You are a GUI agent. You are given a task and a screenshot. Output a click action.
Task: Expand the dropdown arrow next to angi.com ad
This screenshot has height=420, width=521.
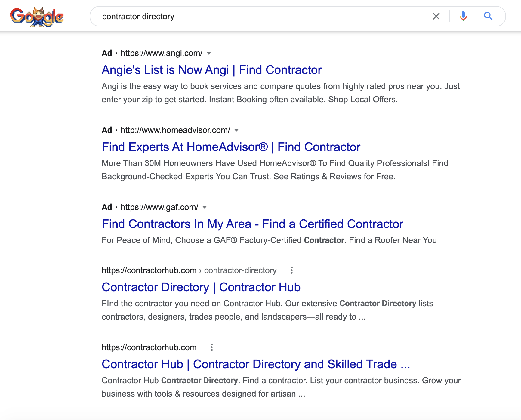pos(209,53)
